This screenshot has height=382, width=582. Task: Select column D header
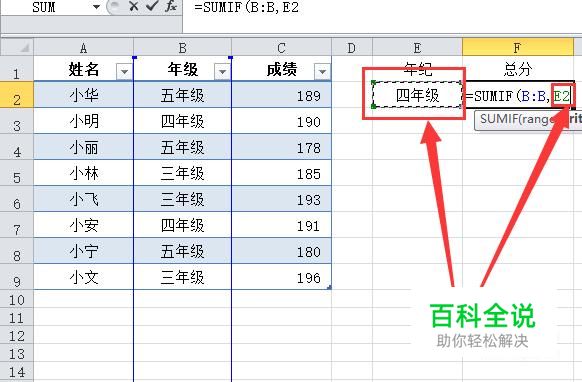pos(352,48)
